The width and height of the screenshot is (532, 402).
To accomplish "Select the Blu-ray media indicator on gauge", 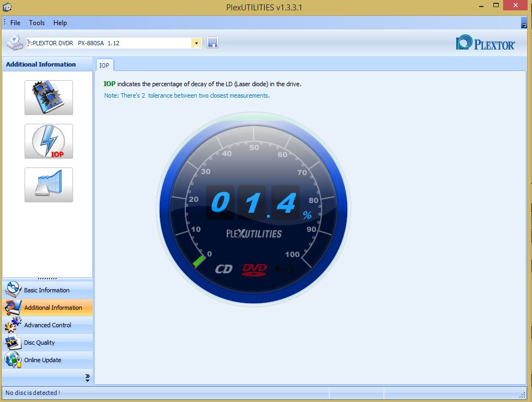I will click(x=285, y=269).
